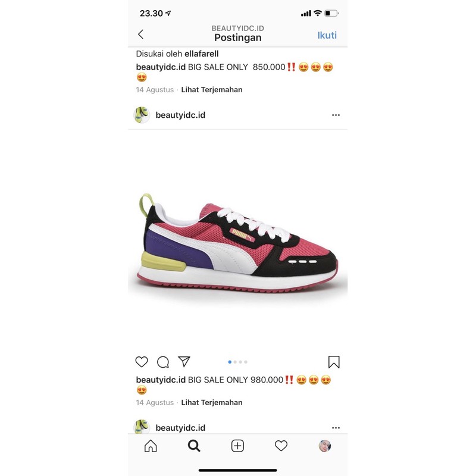Open comments with the speech bubble icon

tap(163, 362)
